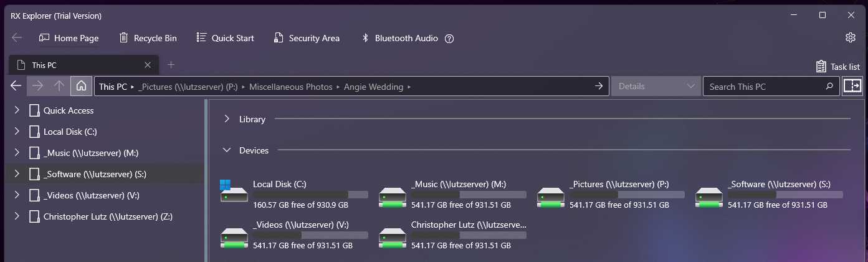Expand the Library section
This screenshot has height=262, width=868.
(x=227, y=119)
